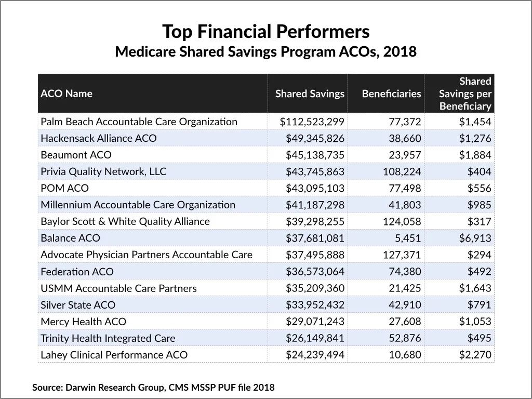Click POM ACO beneficiaries value 77,498
This screenshot has width=532, height=399.
click(x=405, y=188)
